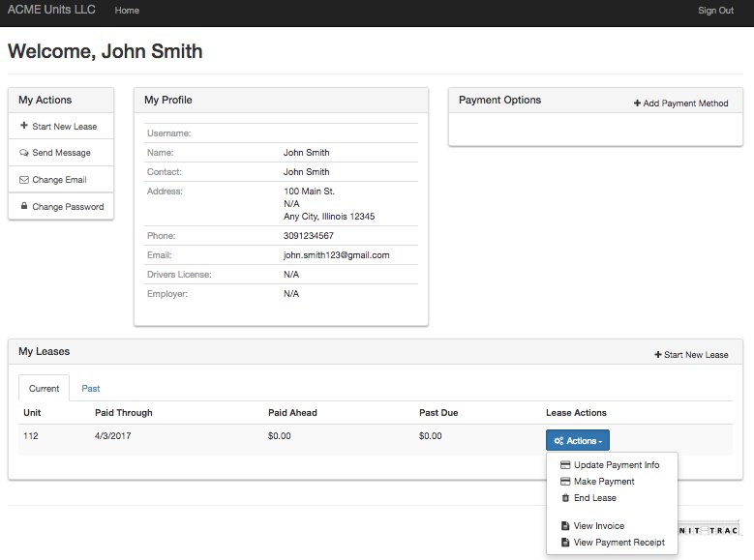Click the email john.smith123@gmail.com
Screen dimensions: 754x560
[x=336, y=255]
